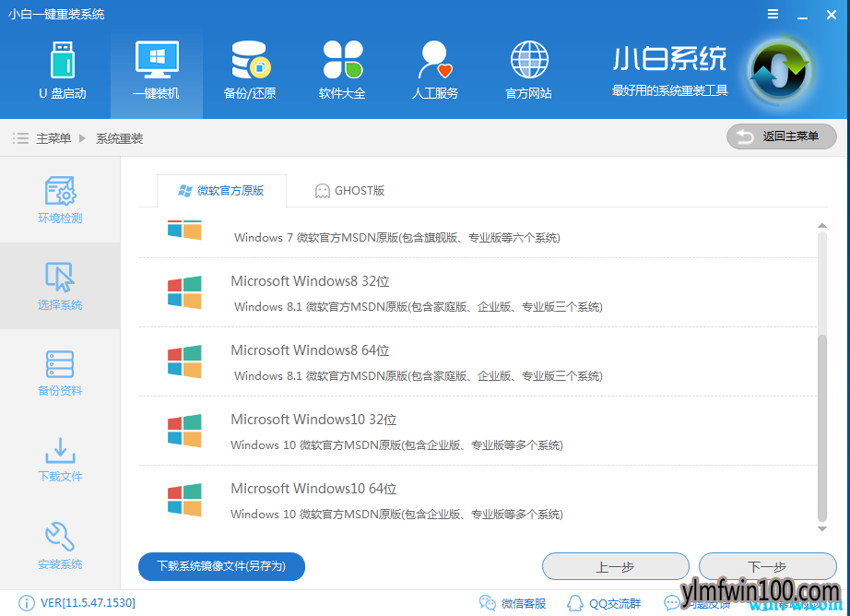
Task: Click the version info icon
Action: tap(26, 603)
